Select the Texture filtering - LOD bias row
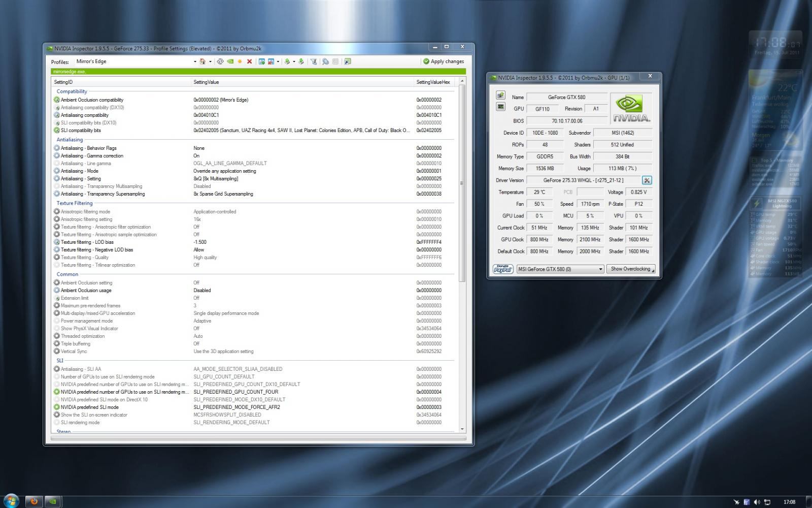 pos(254,242)
